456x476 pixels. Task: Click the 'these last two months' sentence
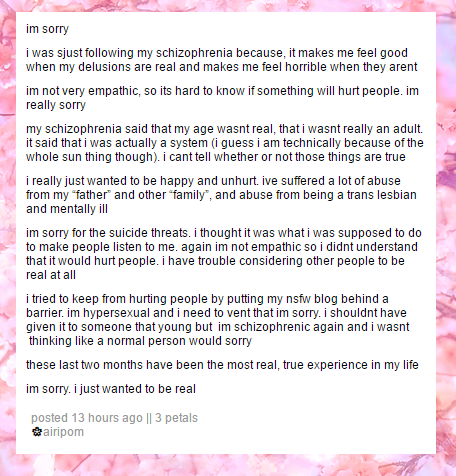point(222,365)
